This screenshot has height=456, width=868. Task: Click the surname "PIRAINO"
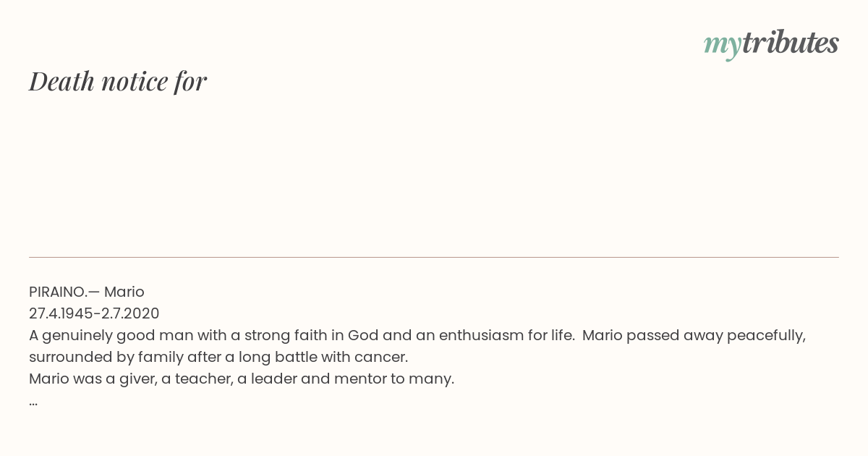click(x=57, y=292)
